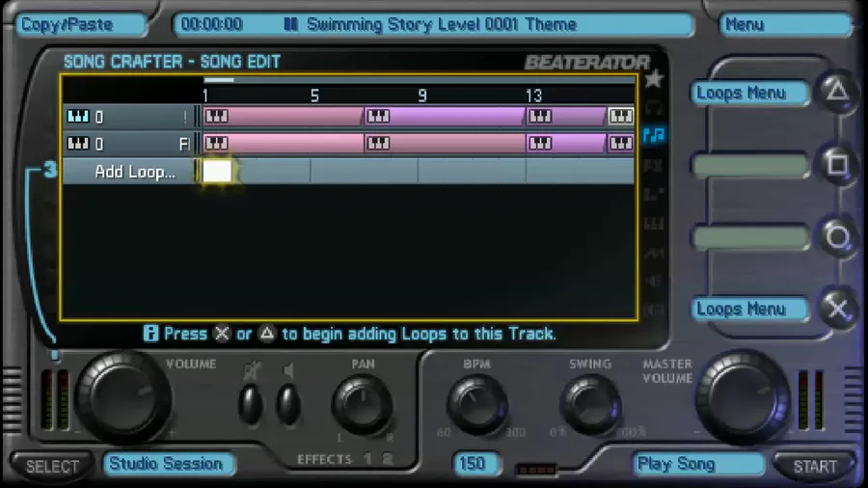
Task: Click the cross controller button
Action: pos(837,309)
